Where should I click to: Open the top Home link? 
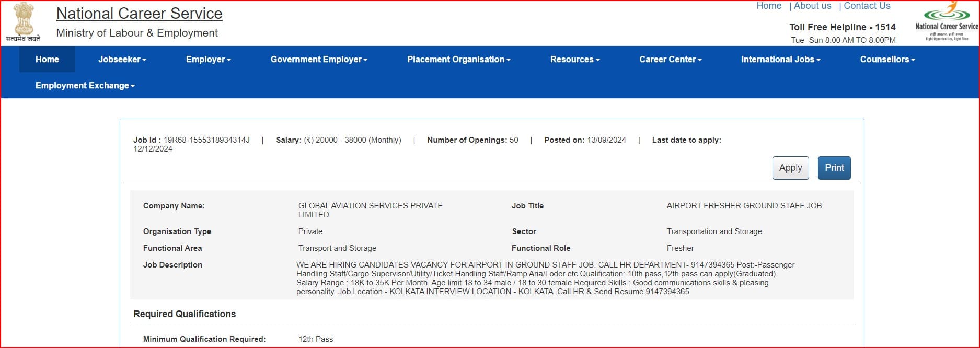click(x=769, y=6)
